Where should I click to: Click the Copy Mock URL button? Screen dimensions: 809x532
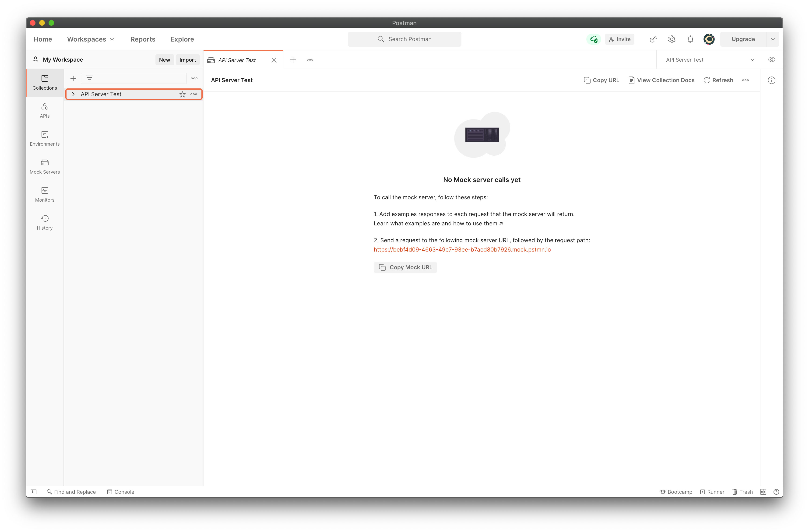pyautogui.click(x=405, y=267)
